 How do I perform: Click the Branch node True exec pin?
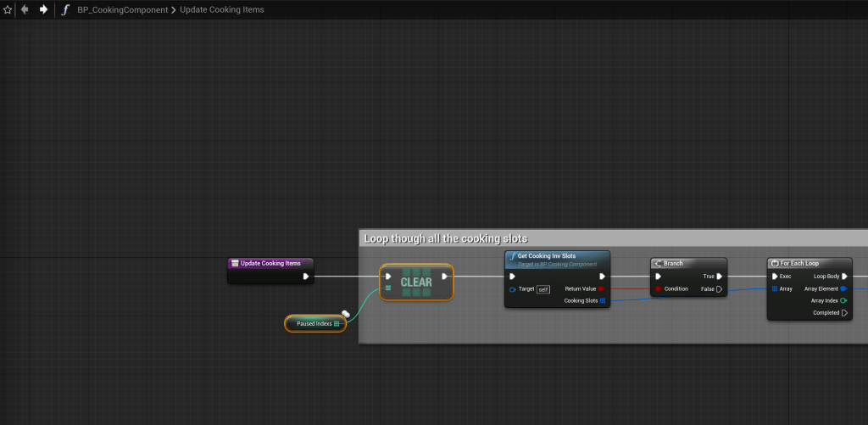coord(720,276)
